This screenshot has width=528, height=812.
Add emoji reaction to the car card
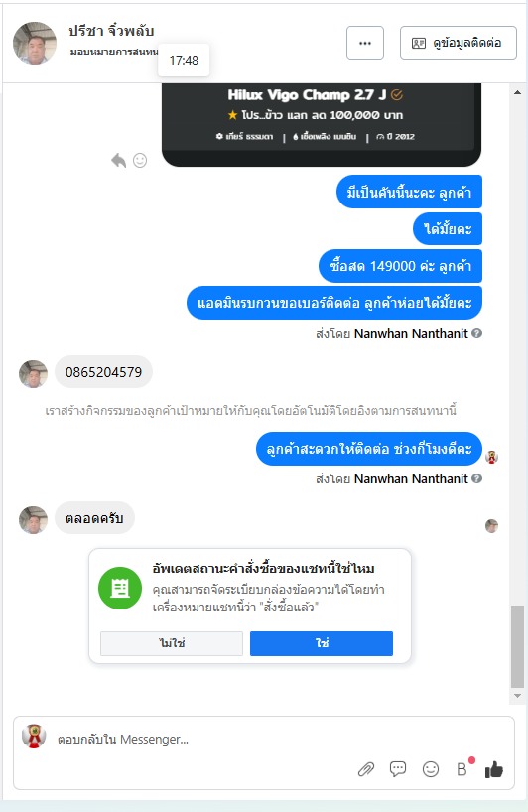pyautogui.click(x=140, y=161)
